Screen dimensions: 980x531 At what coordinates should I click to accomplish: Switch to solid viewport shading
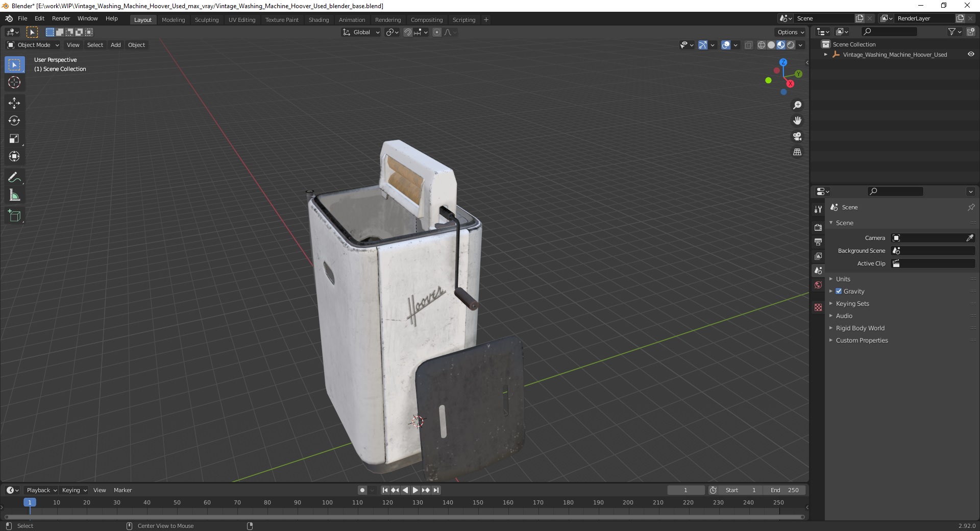click(771, 45)
